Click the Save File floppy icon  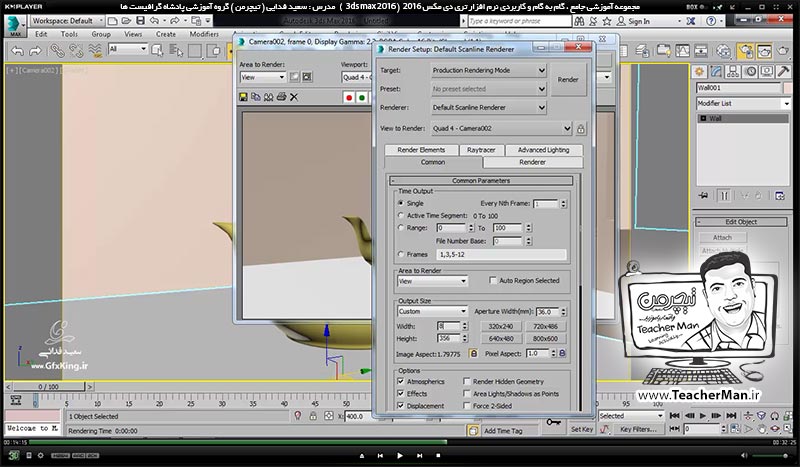click(140, 21)
